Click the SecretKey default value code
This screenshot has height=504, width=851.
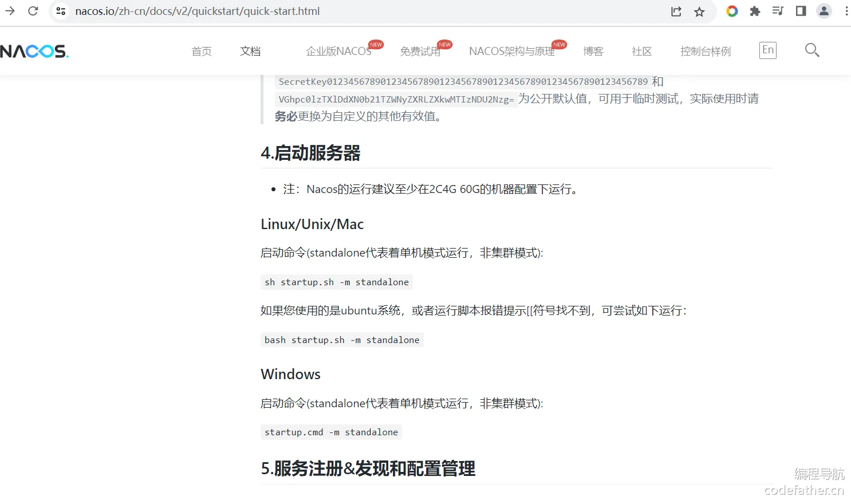tap(463, 82)
